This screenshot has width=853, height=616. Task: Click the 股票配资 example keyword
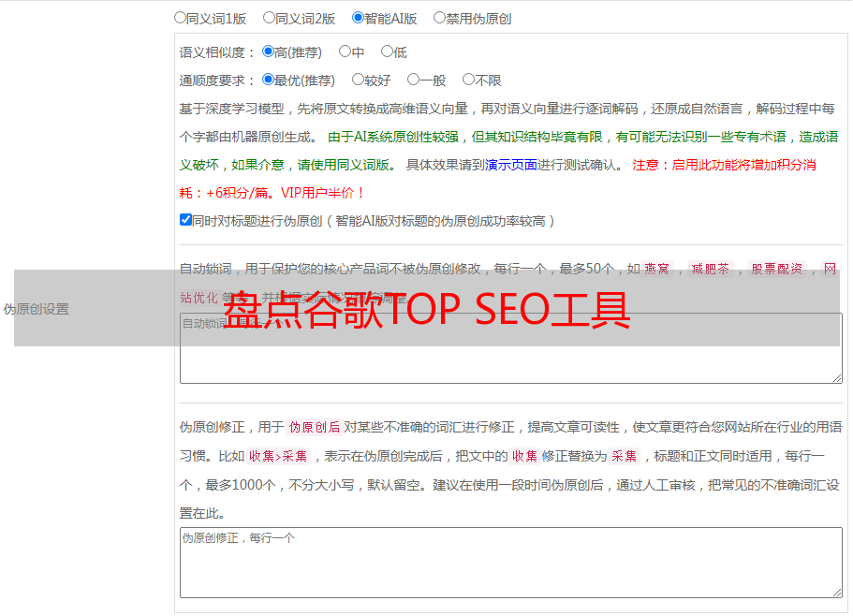777,269
